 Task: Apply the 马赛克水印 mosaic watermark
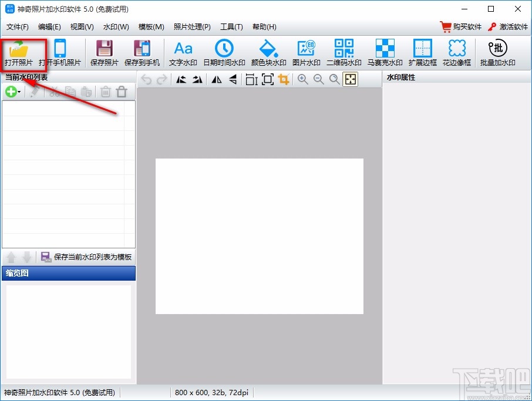point(385,53)
